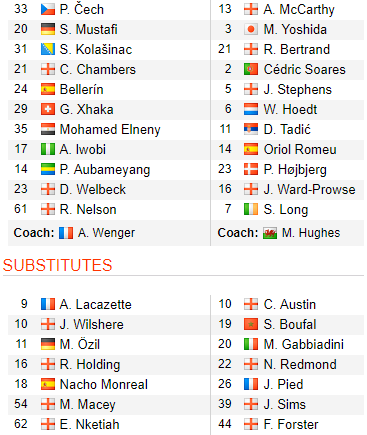Image resolution: width=367 pixels, height=435 pixels.
Task: Select substitute M. Gabbiadini
Action: click(303, 344)
